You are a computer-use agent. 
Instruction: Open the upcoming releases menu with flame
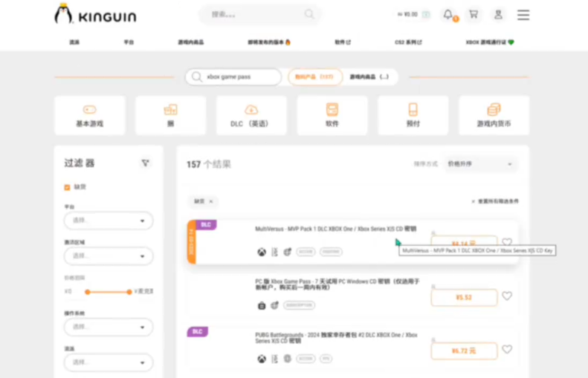click(269, 42)
